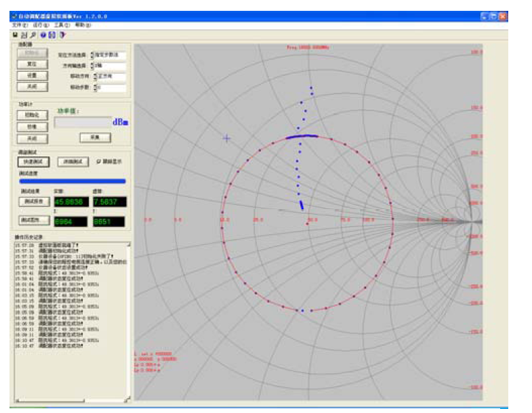Click the reset method field showing 指定步数法
This screenshot has width=532, height=413.
click(110, 55)
